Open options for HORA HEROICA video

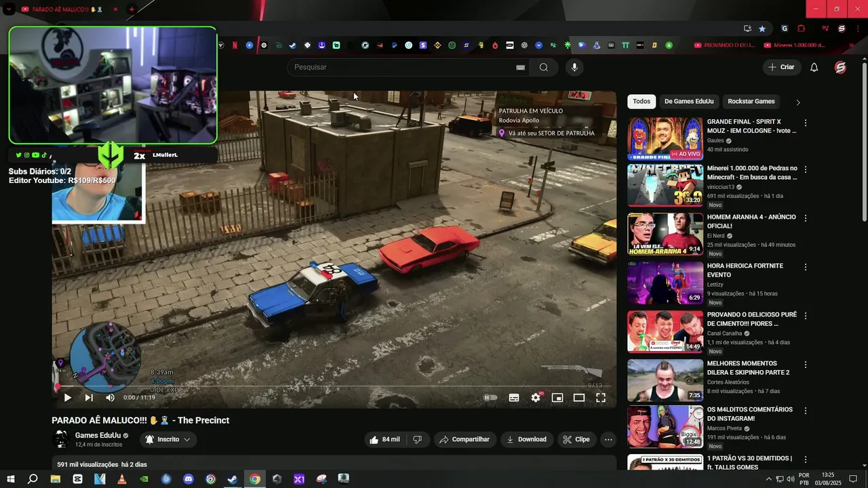806,267
